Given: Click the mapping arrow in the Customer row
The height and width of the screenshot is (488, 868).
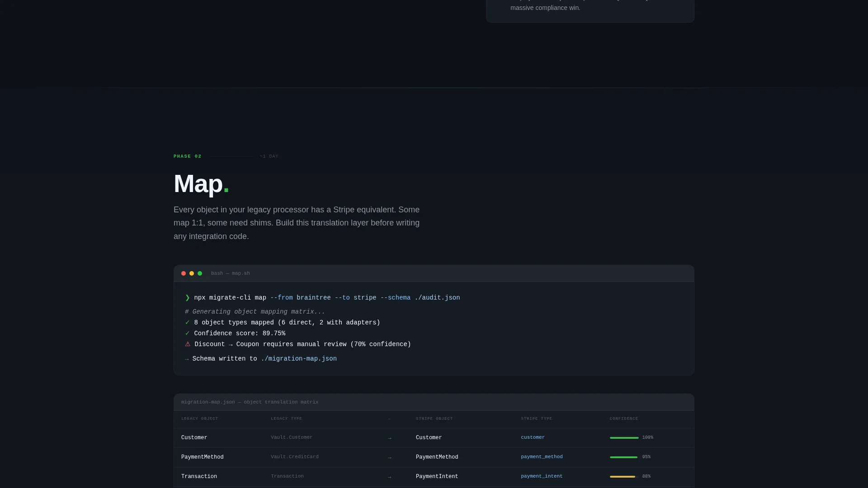Looking at the screenshot, I should pyautogui.click(x=390, y=438).
